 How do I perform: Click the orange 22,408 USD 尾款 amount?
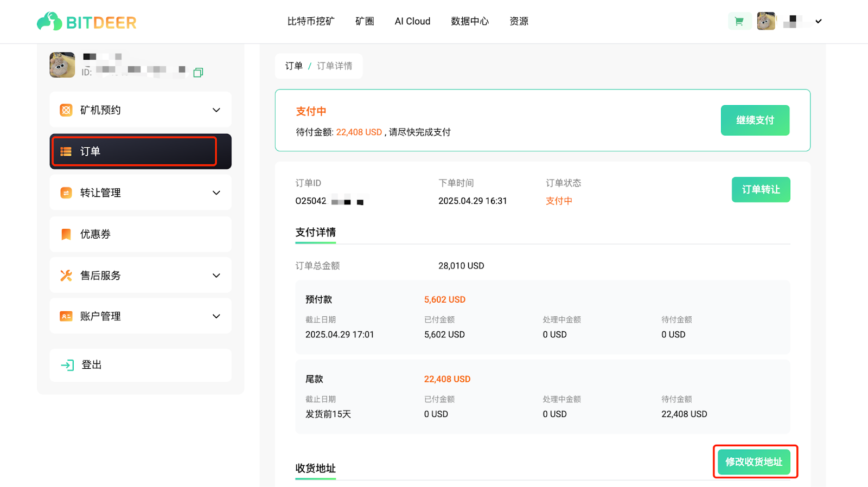pos(447,380)
